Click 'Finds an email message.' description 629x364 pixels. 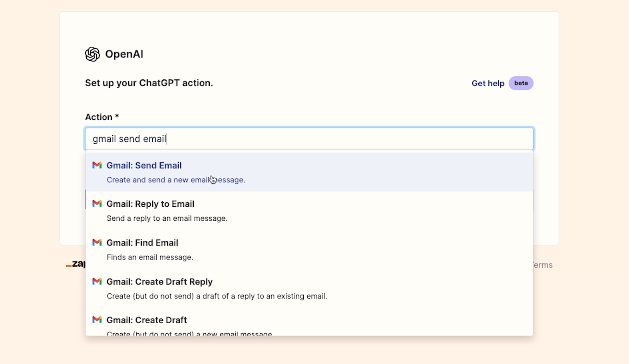(150, 257)
